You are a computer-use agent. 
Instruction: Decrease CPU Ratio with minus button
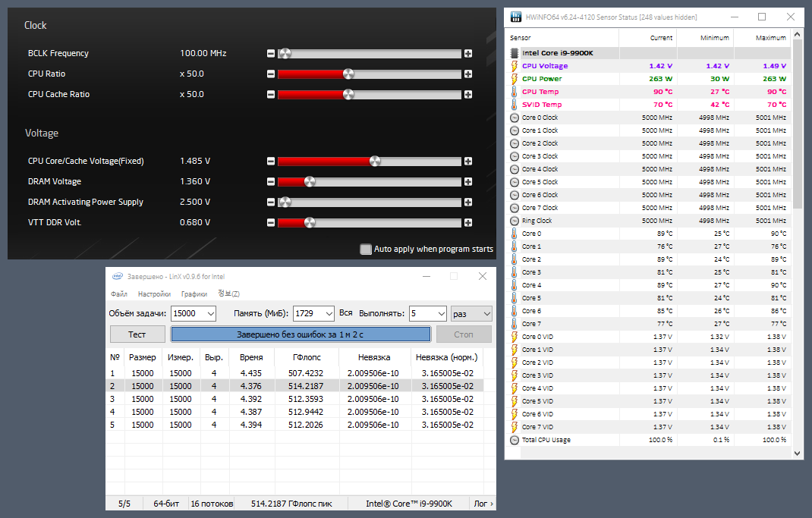(271, 74)
